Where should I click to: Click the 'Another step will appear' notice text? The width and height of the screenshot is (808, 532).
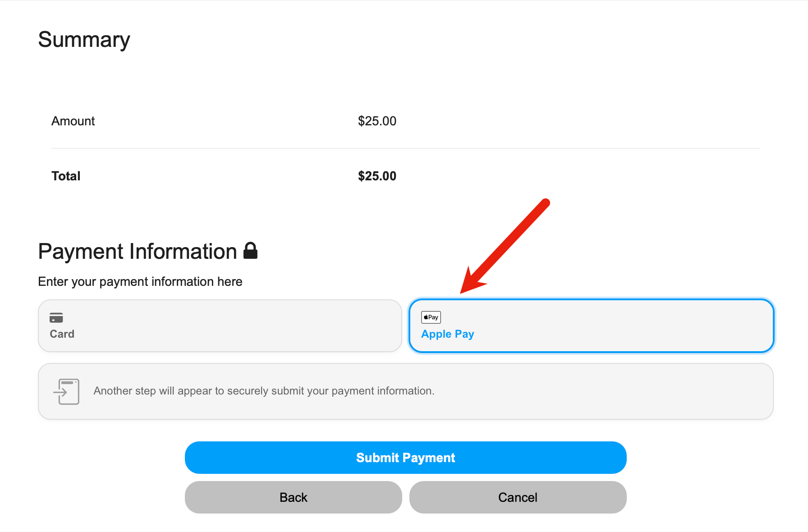264,391
